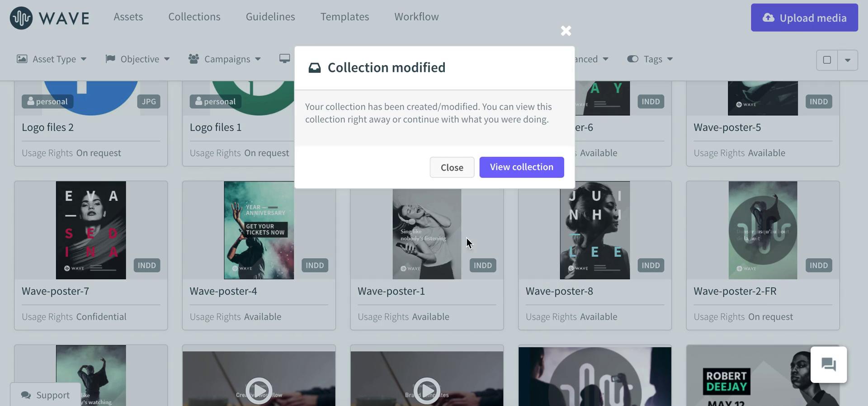Select the Wave-poster-4 title
868x406 pixels.
[x=223, y=291]
